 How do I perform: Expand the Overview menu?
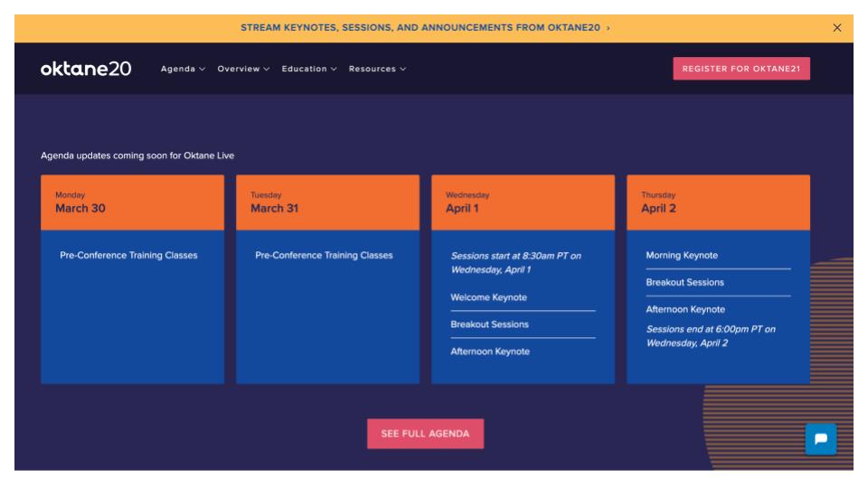243,69
